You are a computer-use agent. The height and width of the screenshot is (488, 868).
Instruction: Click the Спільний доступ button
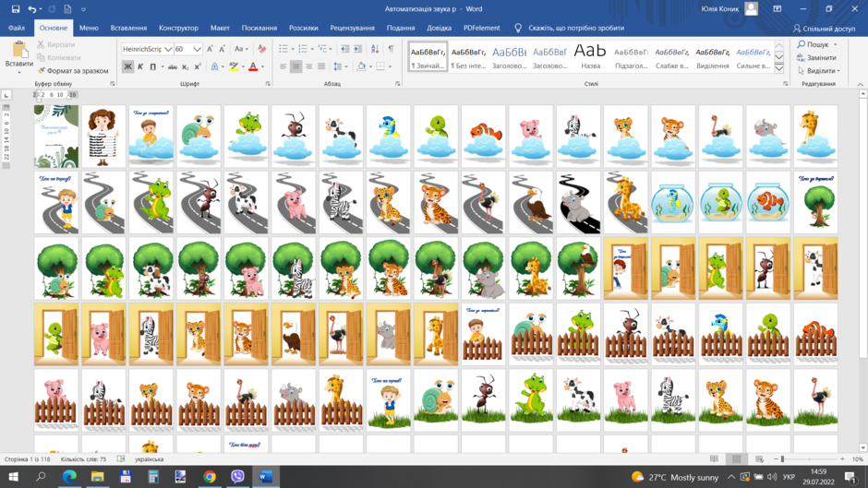(x=824, y=29)
